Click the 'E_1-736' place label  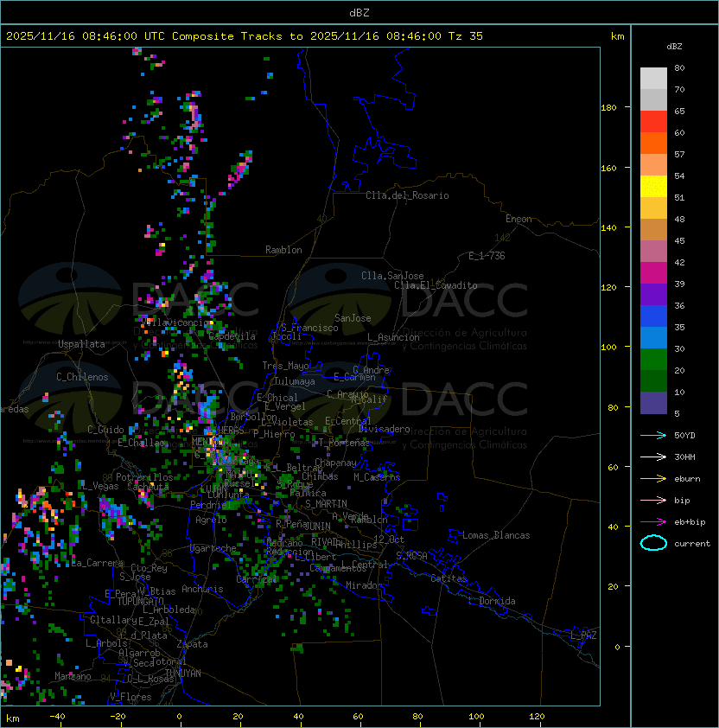point(487,256)
